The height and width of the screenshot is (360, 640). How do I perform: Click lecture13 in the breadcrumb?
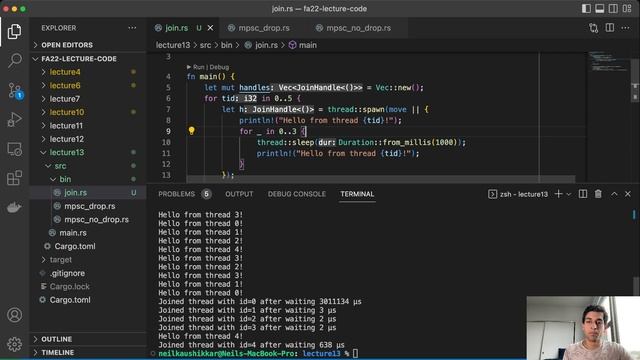(173, 45)
